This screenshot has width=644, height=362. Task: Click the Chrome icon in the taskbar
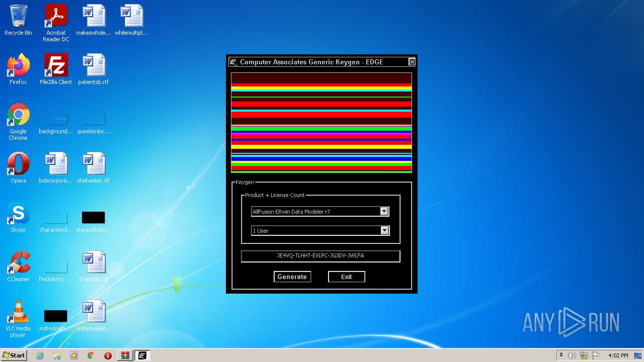point(91,355)
